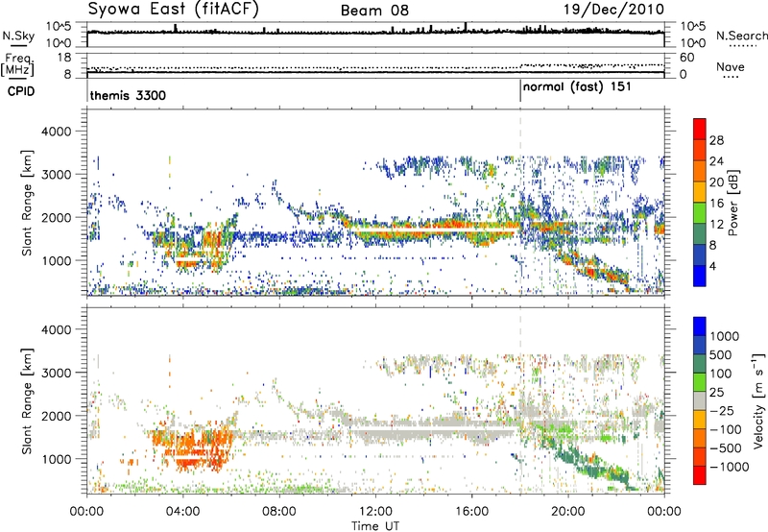Click the 'CPID' label
This screenshot has width=768, height=532.
(21, 91)
